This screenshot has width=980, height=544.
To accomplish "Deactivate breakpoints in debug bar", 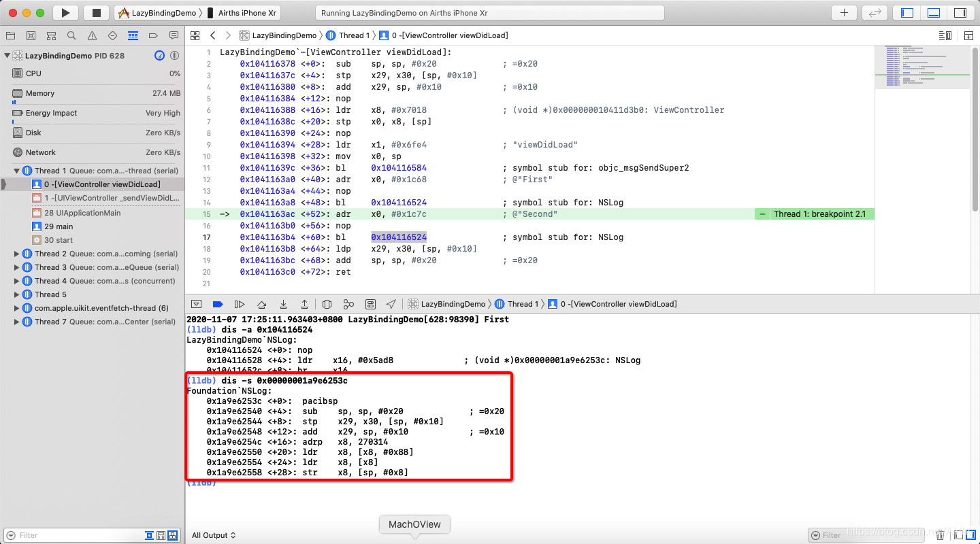I will click(x=218, y=304).
